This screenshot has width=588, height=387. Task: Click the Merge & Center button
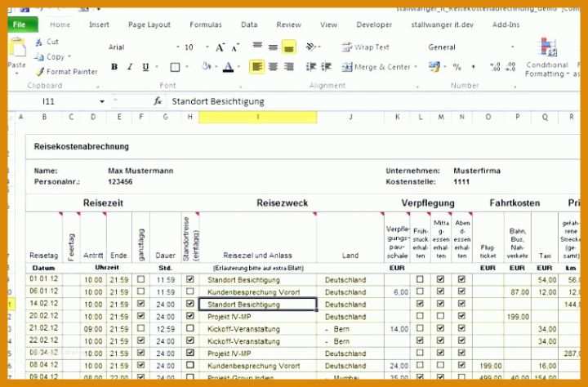pos(376,67)
